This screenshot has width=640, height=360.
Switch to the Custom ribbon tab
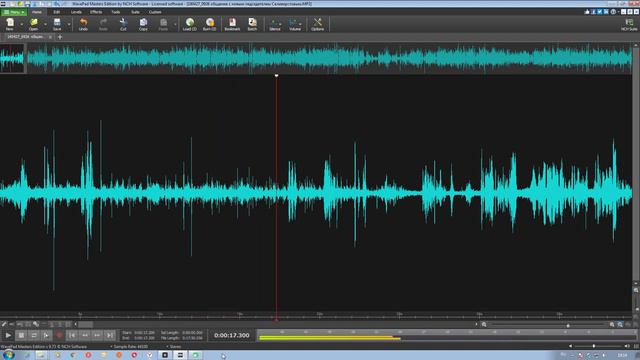pyautogui.click(x=155, y=12)
